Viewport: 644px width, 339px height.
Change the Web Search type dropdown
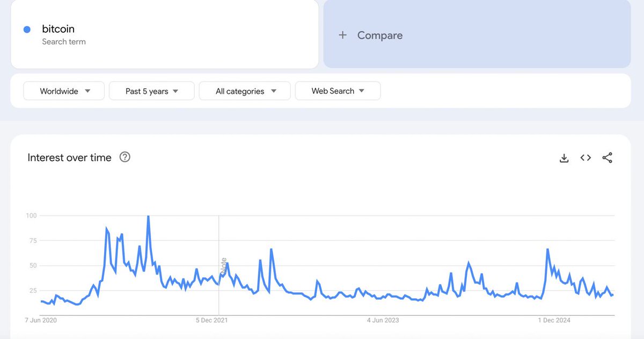point(338,91)
